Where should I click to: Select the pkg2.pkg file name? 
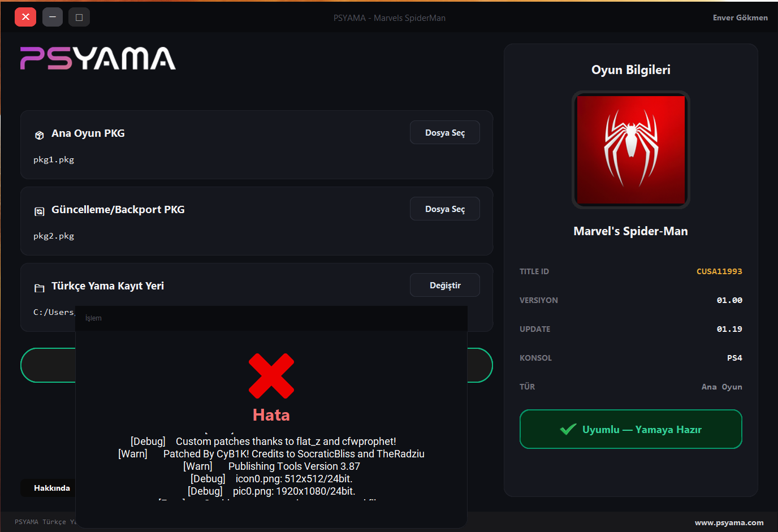54,236
